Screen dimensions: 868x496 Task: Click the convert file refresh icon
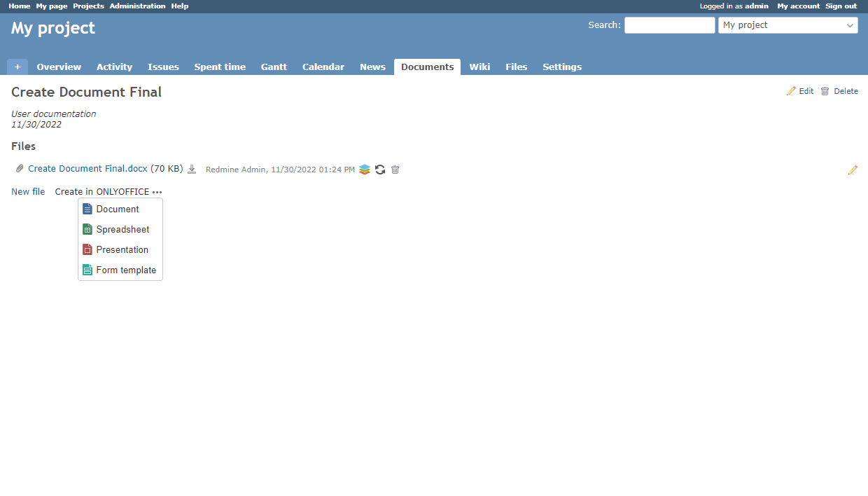pyautogui.click(x=380, y=170)
